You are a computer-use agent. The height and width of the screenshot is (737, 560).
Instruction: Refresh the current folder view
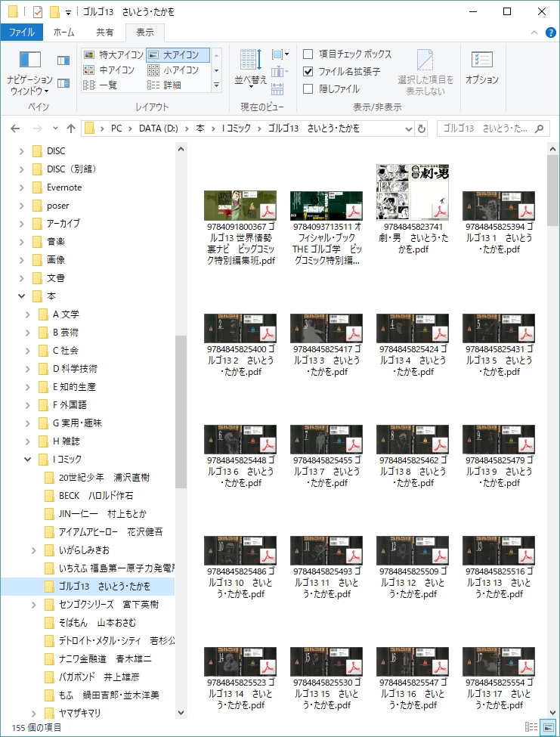(422, 129)
